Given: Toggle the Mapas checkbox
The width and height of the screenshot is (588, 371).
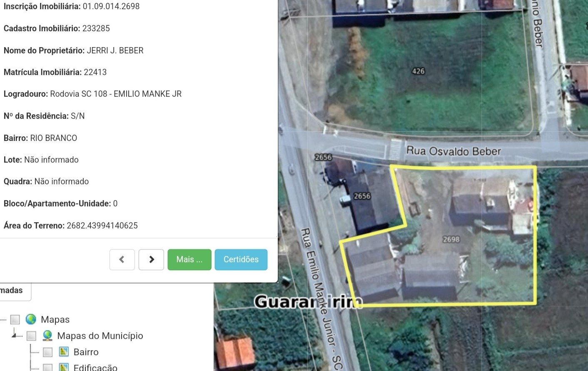Looking at the screenshot, I should [x=15, y=319].
